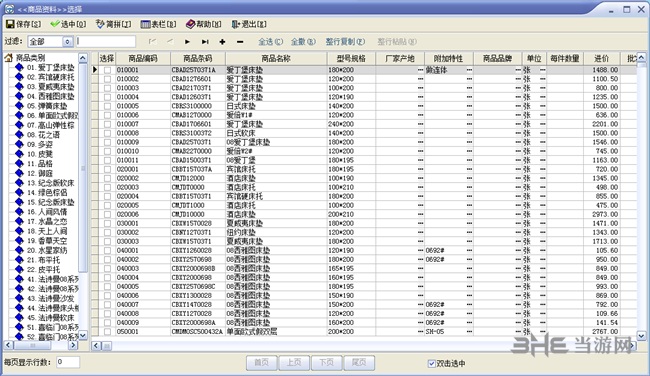The image size is (650, 376).
Task: Check the select box for row 040007
Action: (x=107, y=305)
